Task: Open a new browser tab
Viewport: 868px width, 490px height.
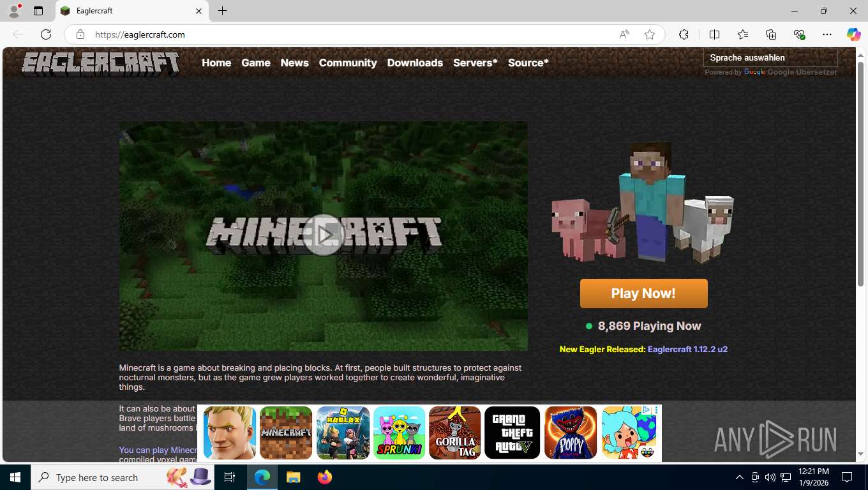Action: [x=222, y=11]
